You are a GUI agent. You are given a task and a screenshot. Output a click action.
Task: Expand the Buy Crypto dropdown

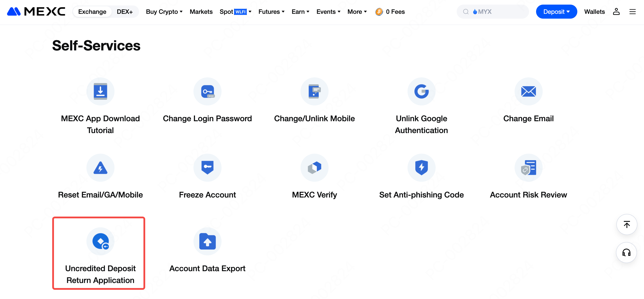click(x=164, y=12)
